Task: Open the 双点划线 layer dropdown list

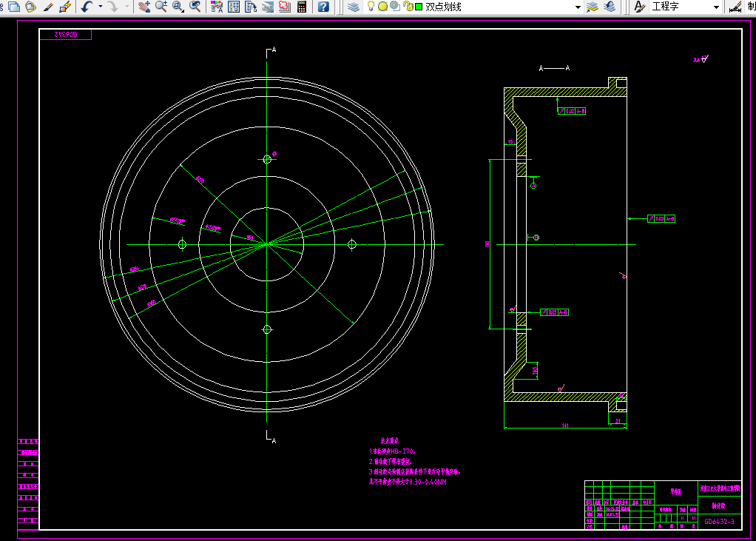Action: [578, 7]
